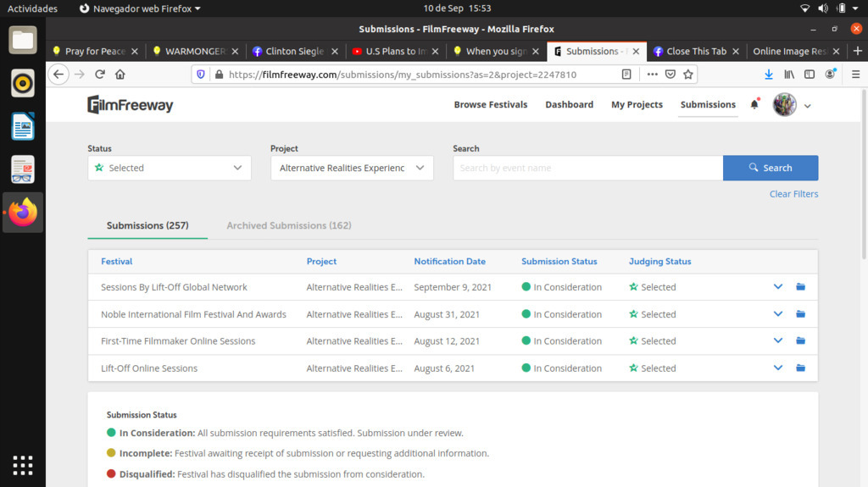Click the FilmFreeway notifications bell icon
This screenshot has width=868, height=487.
754,105
